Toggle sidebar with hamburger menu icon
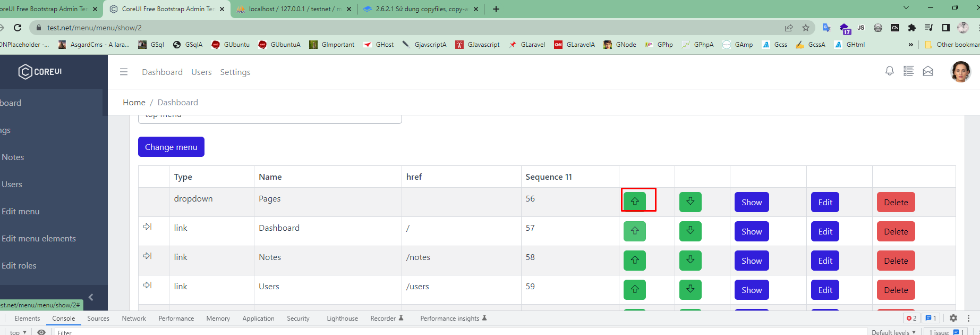Image resolution: width=980 pixels, height=335 pixels. [124, 72]
